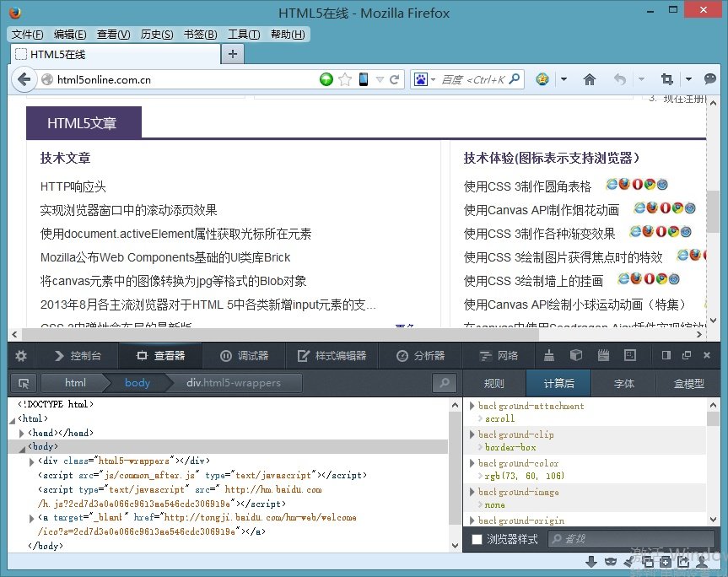728x577 pixels.
Task: Open the search engine selector dropdown arrow
Action: (433, 79)
